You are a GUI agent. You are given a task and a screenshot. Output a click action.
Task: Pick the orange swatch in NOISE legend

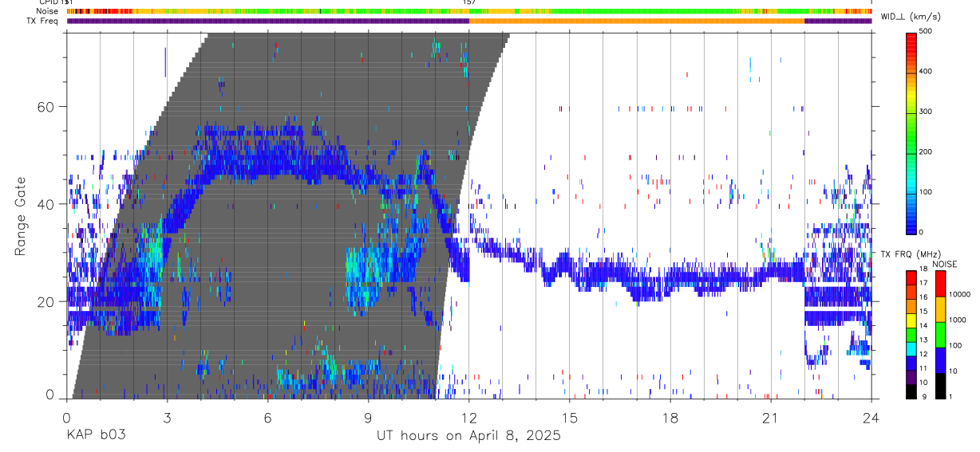click(x=940, y=309)
